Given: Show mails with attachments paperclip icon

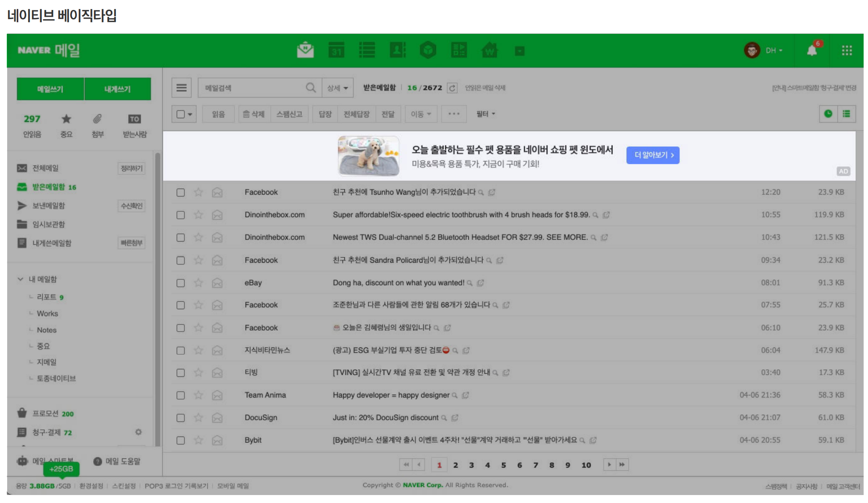Looking at the screenshot, I should coord(98,119).
